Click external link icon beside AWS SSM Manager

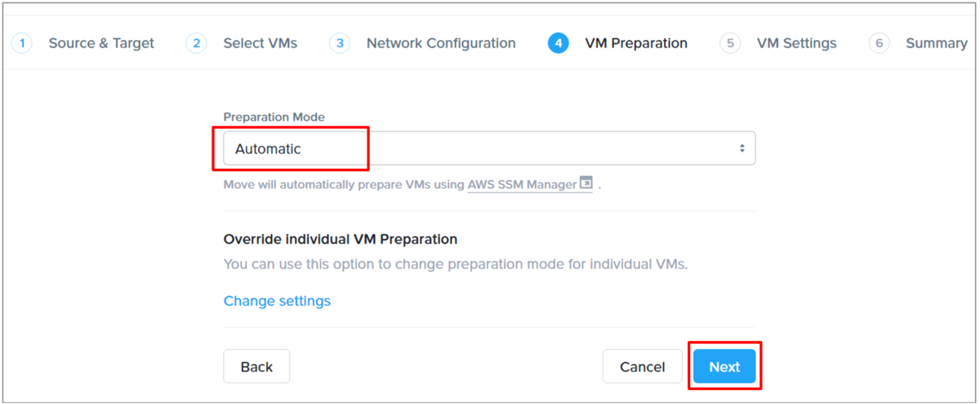[x=586, y=183]
